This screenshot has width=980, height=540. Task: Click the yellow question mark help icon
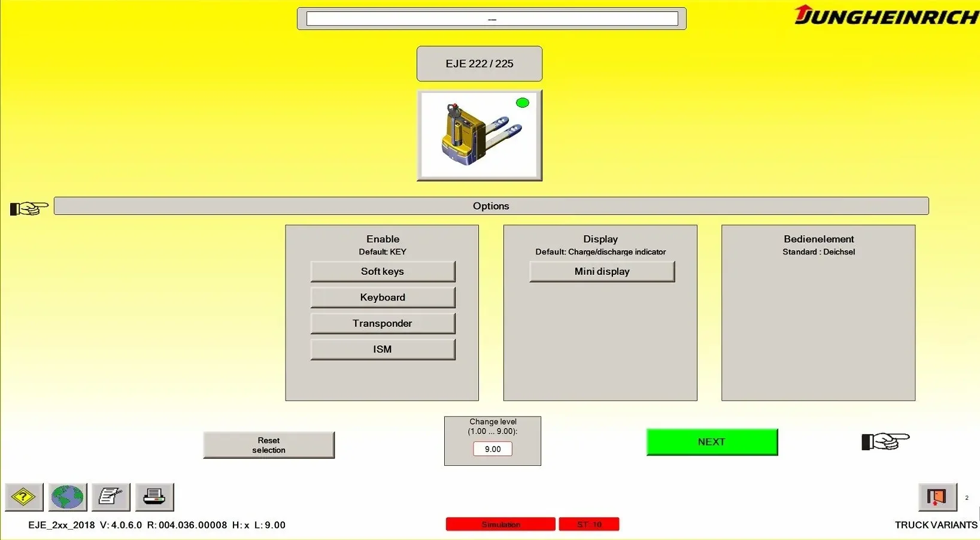click(x=24, y=497)
